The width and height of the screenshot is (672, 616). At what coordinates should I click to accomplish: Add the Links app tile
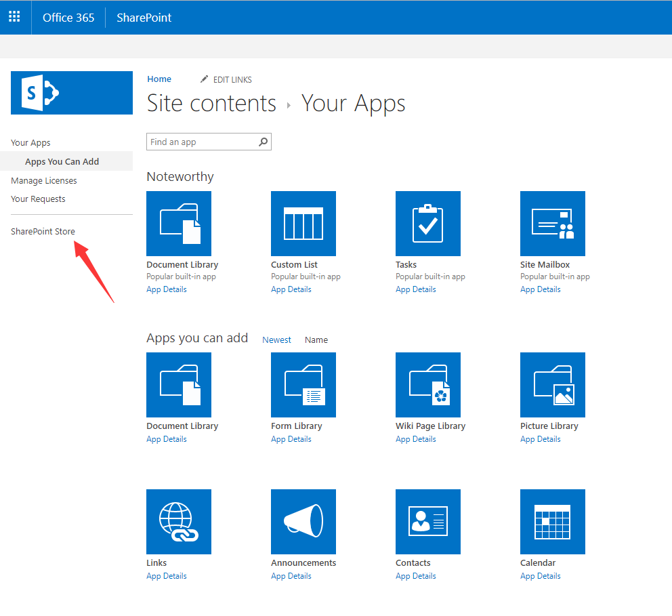click(179, 521)
